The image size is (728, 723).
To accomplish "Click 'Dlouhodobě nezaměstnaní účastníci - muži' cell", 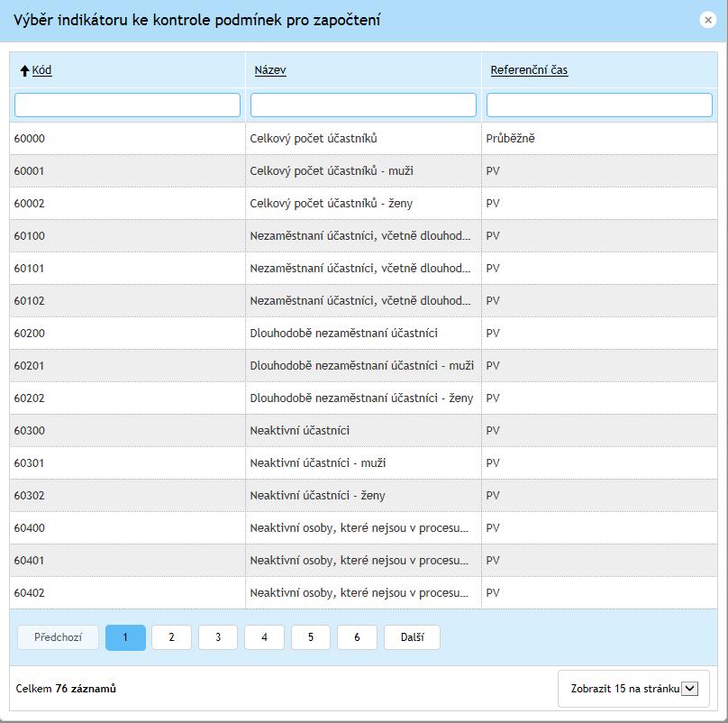I will [361, 366].
